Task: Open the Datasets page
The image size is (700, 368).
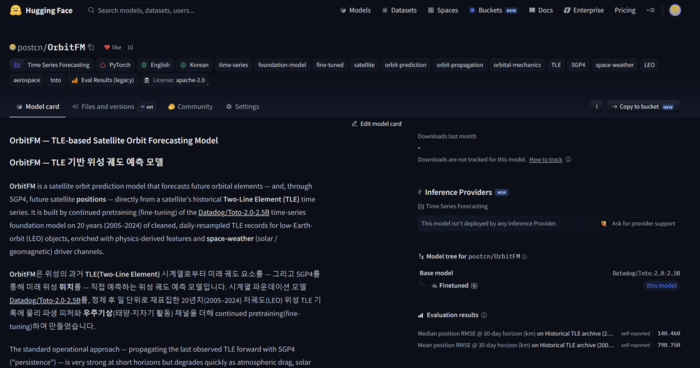Action: click(x=399, y=10)
